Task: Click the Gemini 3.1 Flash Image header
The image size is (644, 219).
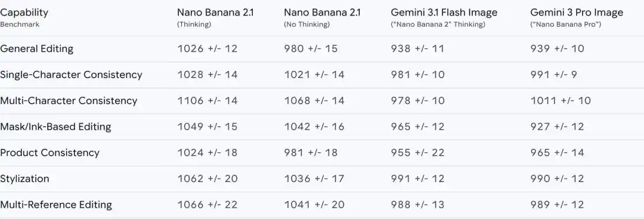Action: pyautogui.click(x=444, y=18)
